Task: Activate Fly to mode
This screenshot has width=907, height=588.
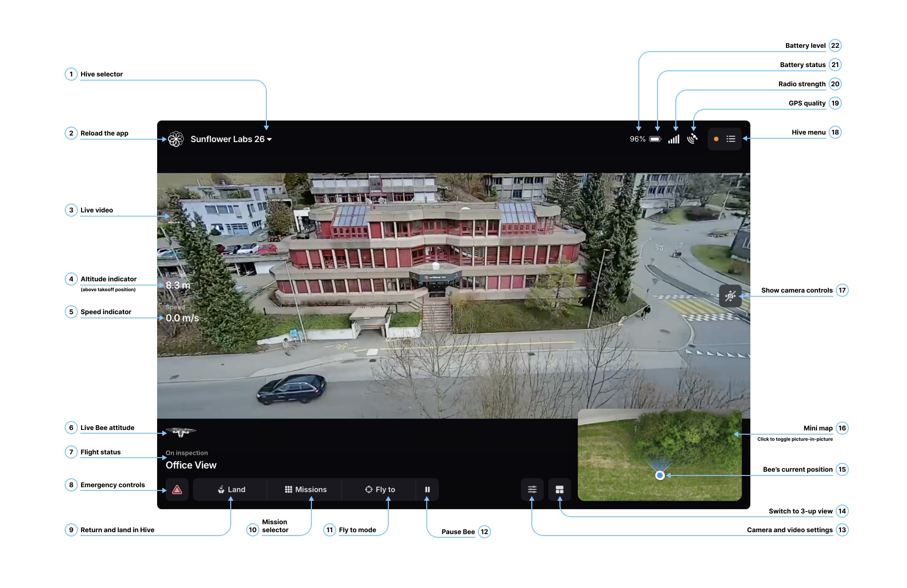Action: click(380, 490)
